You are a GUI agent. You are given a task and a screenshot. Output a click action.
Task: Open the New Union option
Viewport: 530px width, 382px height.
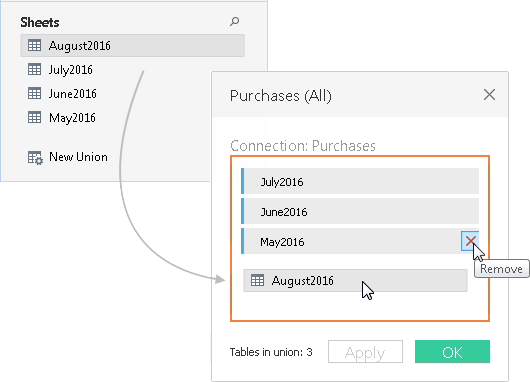tap(78, 157)
